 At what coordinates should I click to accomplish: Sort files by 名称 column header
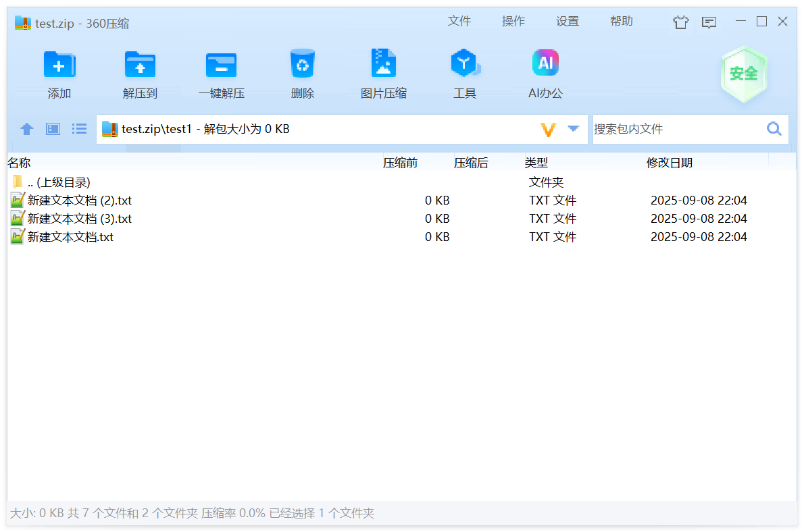[19, 163]
